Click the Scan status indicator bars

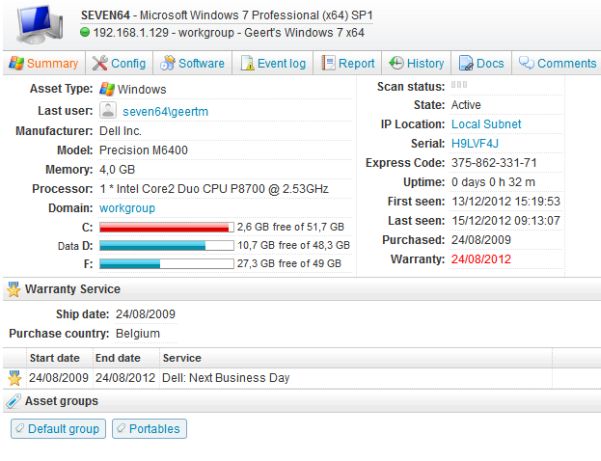(x=459, y=85)
